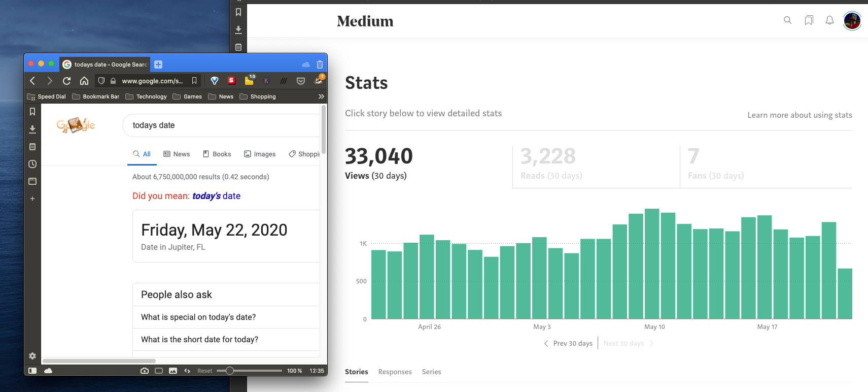Open the red S extension
Screen dimensions: 868x392
(232, 80)
